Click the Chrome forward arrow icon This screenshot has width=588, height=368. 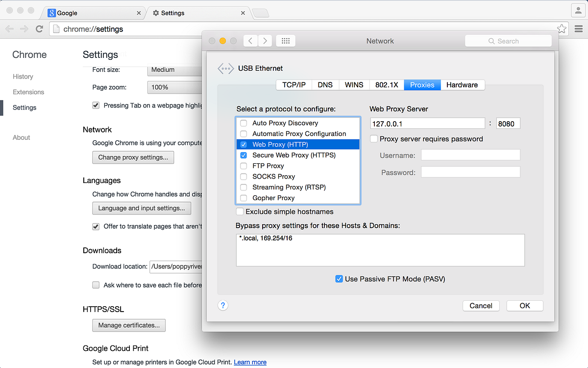pos(24,29)
